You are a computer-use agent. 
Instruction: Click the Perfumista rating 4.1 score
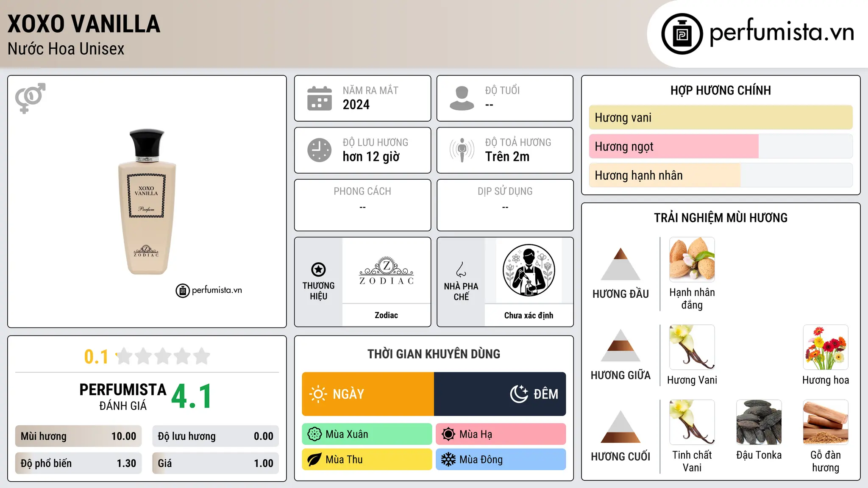point(192,396)
